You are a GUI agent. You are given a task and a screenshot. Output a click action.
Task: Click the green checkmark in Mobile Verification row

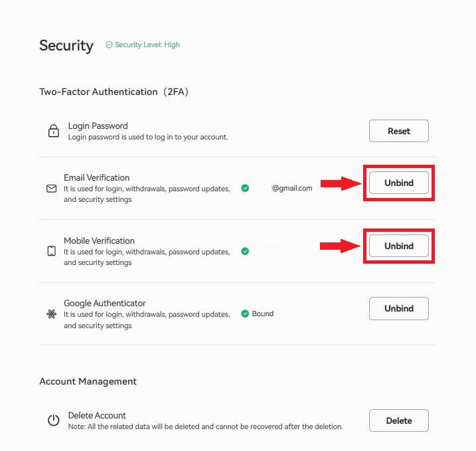(x=245, y=252)
